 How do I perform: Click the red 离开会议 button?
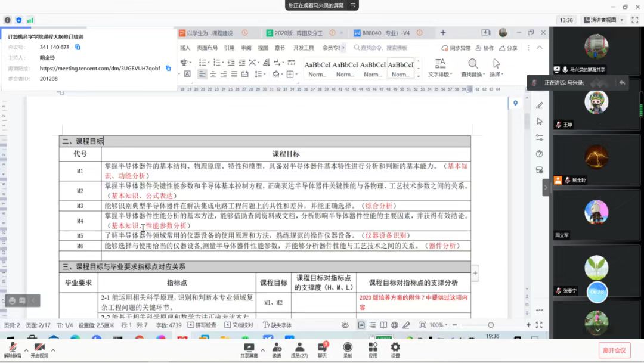point(614,350)
